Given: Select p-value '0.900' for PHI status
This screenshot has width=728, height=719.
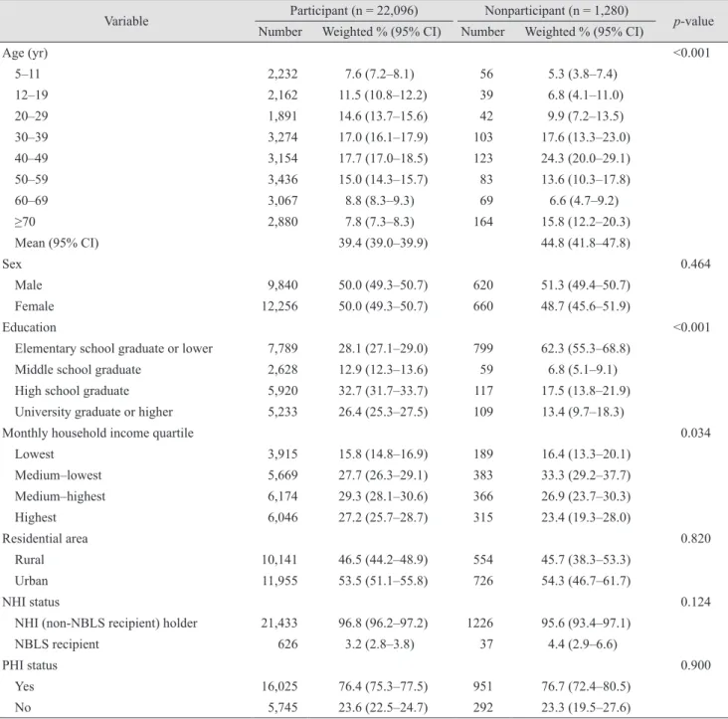Looking at the screenshot, I should point(695,665).
